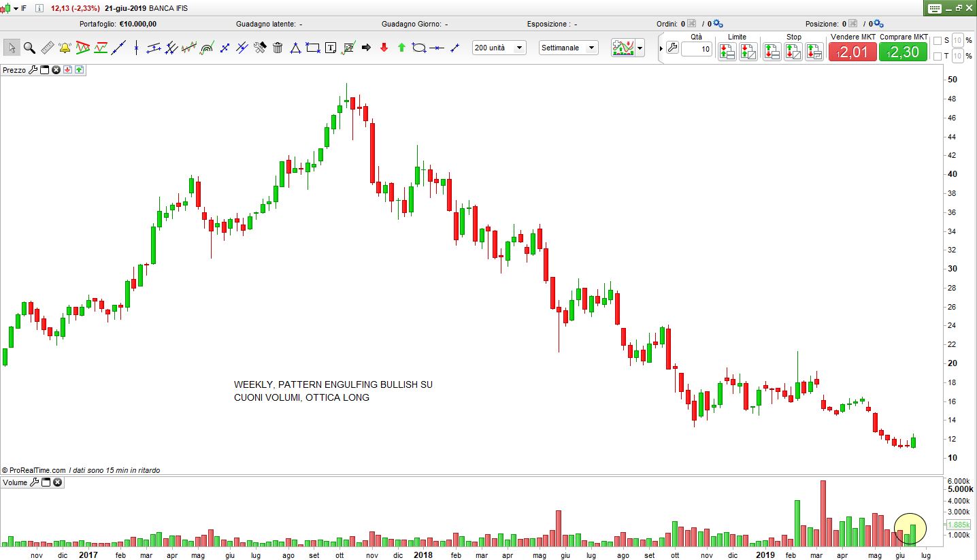Open the add indicators chart button
This screenshot has width=977, height=560.
click(x=623, y=48)
